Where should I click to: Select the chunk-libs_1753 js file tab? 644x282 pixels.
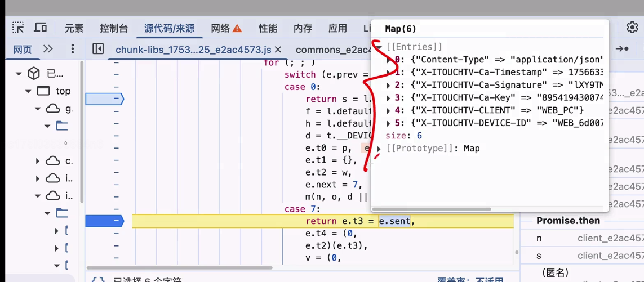[193, 50]
